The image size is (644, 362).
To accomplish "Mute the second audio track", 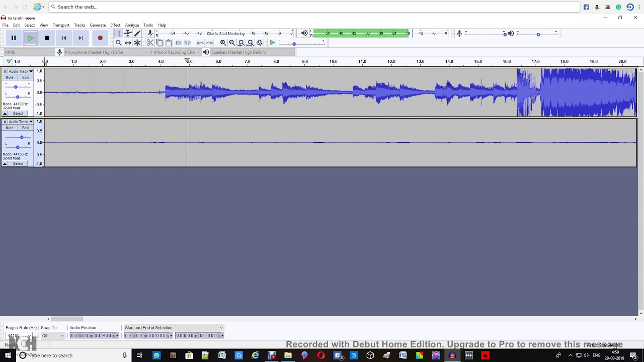I will point(10,128).
